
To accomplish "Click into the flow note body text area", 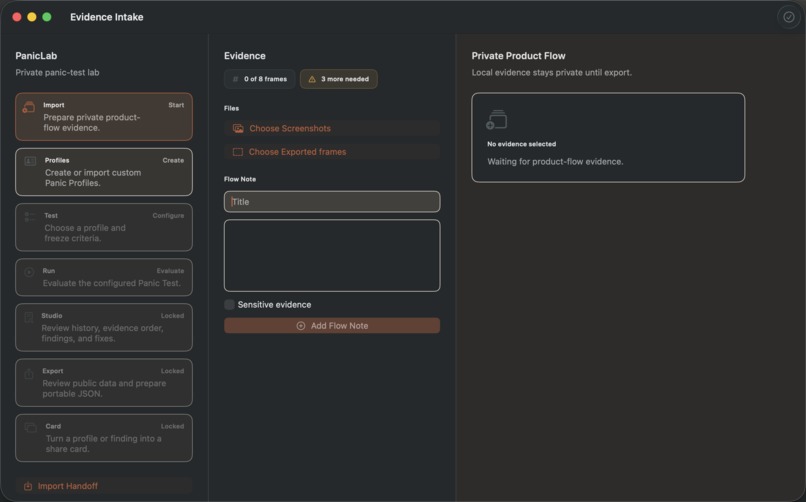I will [x=332, y=255].
